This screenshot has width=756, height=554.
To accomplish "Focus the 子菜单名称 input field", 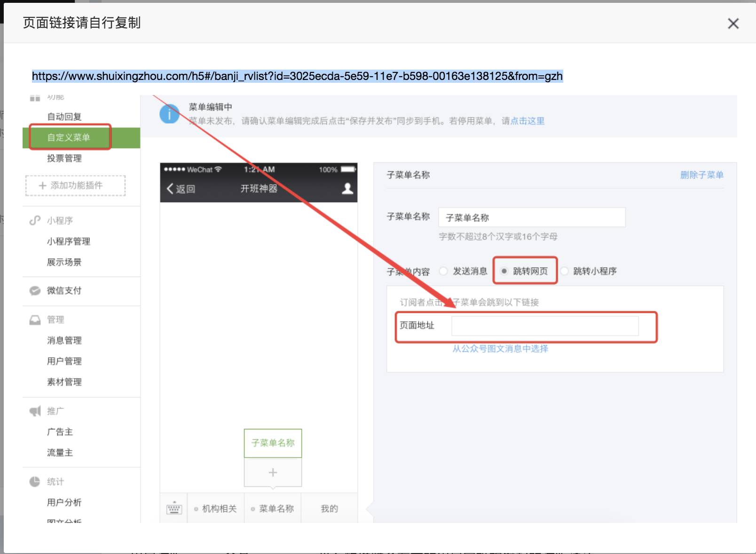I will (532, 217).
